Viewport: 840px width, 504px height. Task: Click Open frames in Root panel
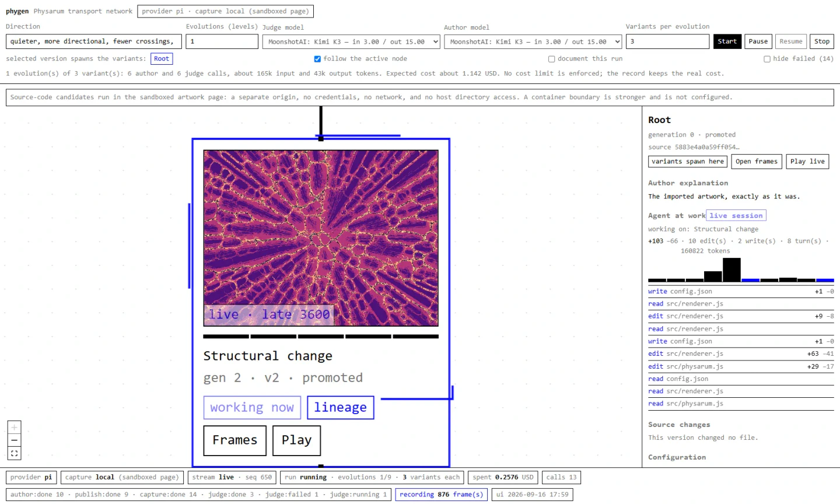[757, 162]
